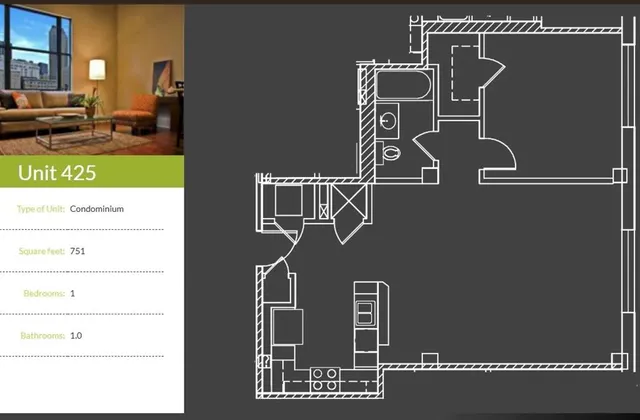Click the stove burners in the kitchen
The image size is (640, 420).
pos(324,378)
